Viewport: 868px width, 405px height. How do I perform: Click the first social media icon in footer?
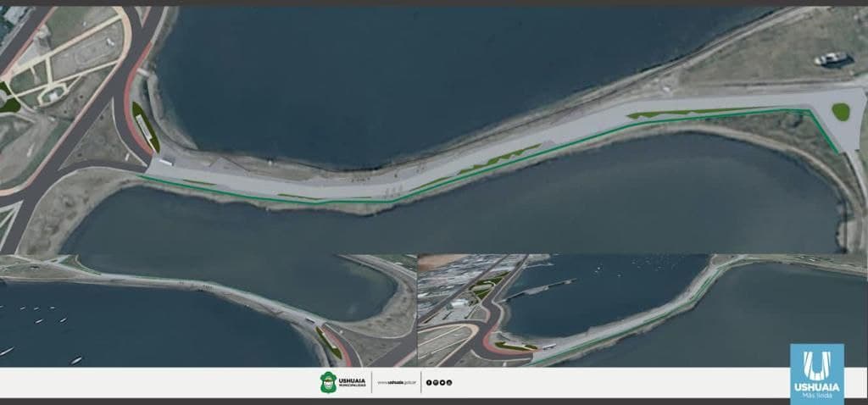pos(429,383)
